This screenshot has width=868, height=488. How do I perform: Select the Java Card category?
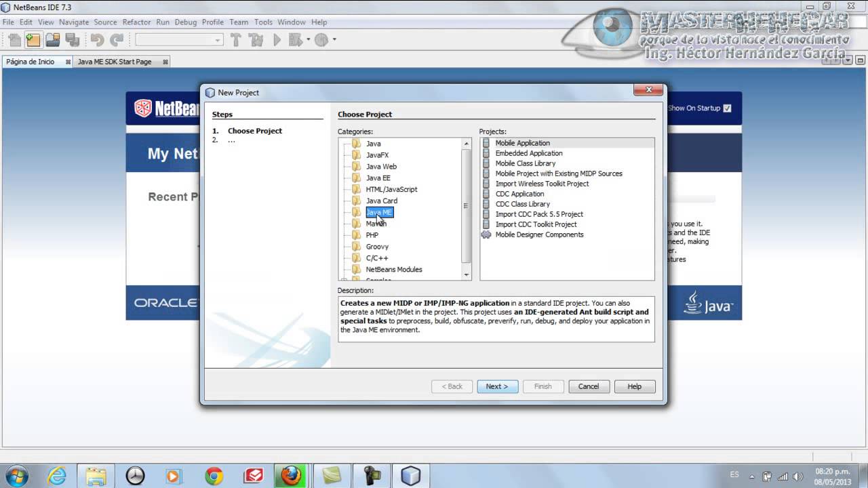coord(381,201)
